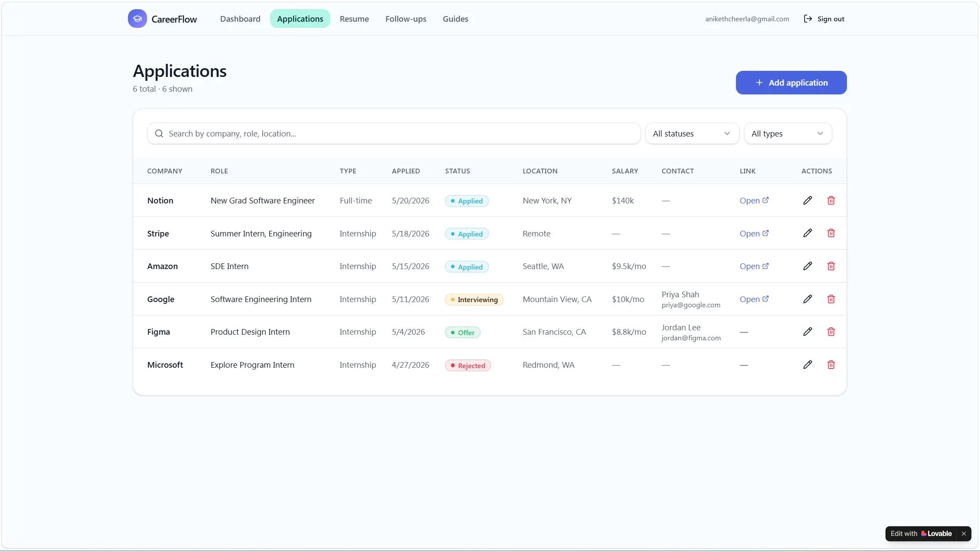Delete the Microsoft application with trash icon
The image size is (980, 552).
click(x=831, y=365)
